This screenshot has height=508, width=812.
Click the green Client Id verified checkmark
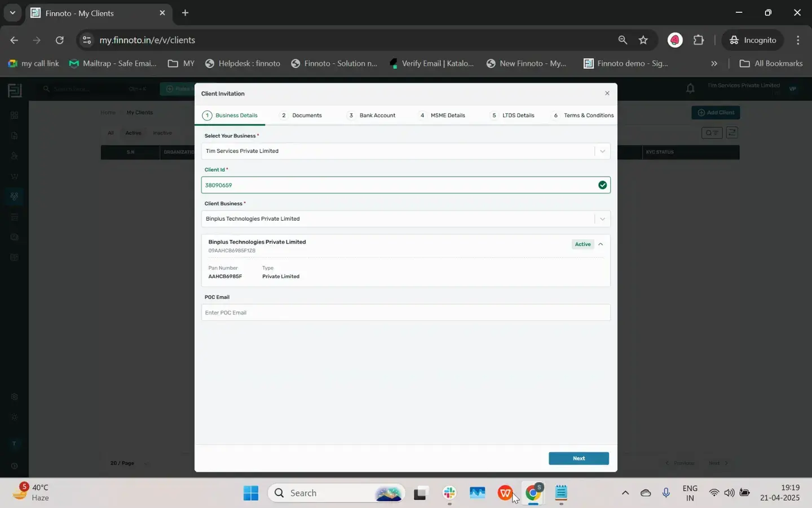tap(602, 185)
